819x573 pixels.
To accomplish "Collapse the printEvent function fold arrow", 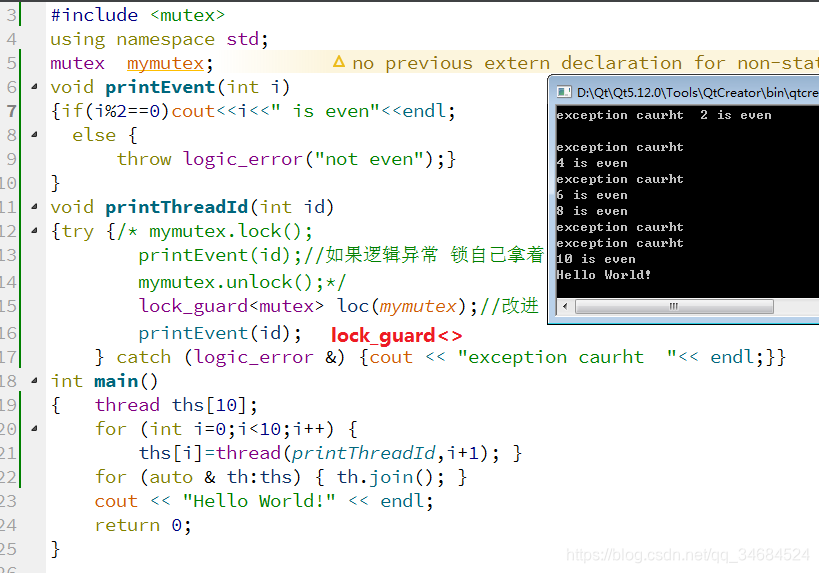I will [34, 87].
